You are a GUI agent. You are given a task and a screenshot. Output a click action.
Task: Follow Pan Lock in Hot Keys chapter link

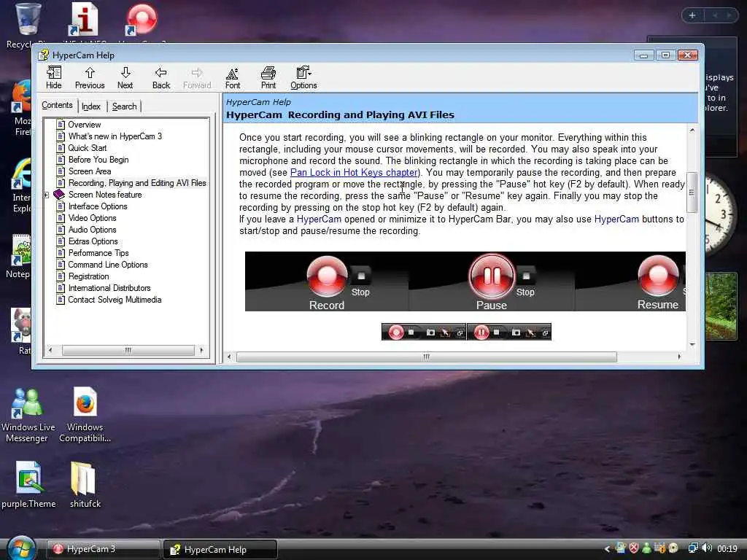coord(354,172)
